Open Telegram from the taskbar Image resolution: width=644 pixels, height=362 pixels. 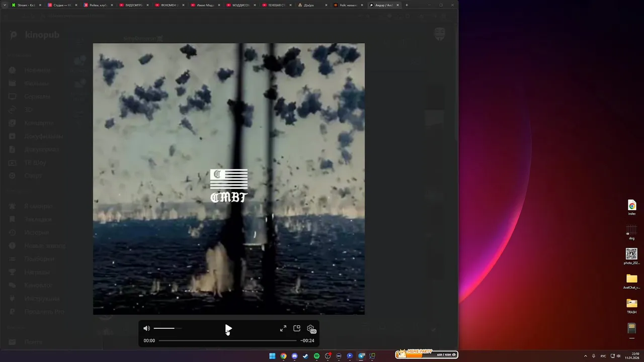click(x=361, y=356)
